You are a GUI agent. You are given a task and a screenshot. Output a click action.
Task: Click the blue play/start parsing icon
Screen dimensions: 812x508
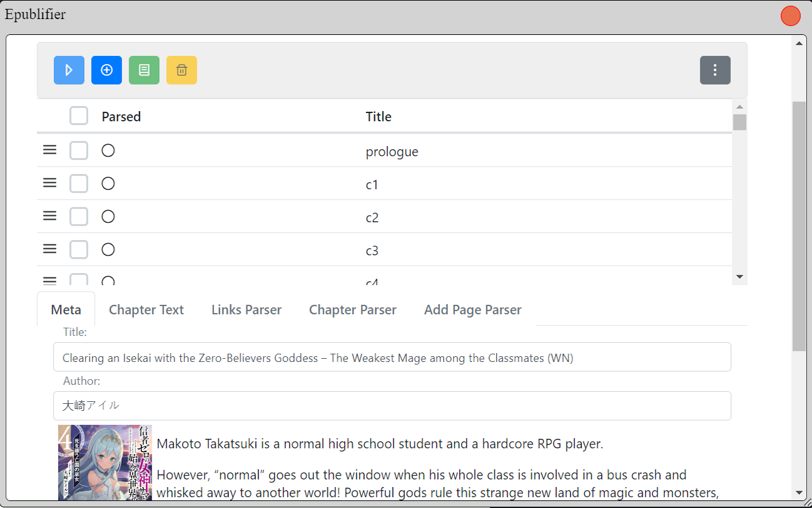pyautogui.click(x=69, y=70)
